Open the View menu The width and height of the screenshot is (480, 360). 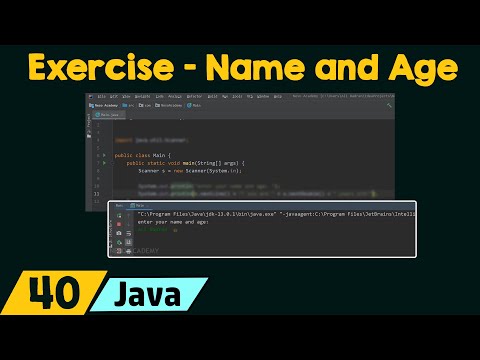[126, 96]
